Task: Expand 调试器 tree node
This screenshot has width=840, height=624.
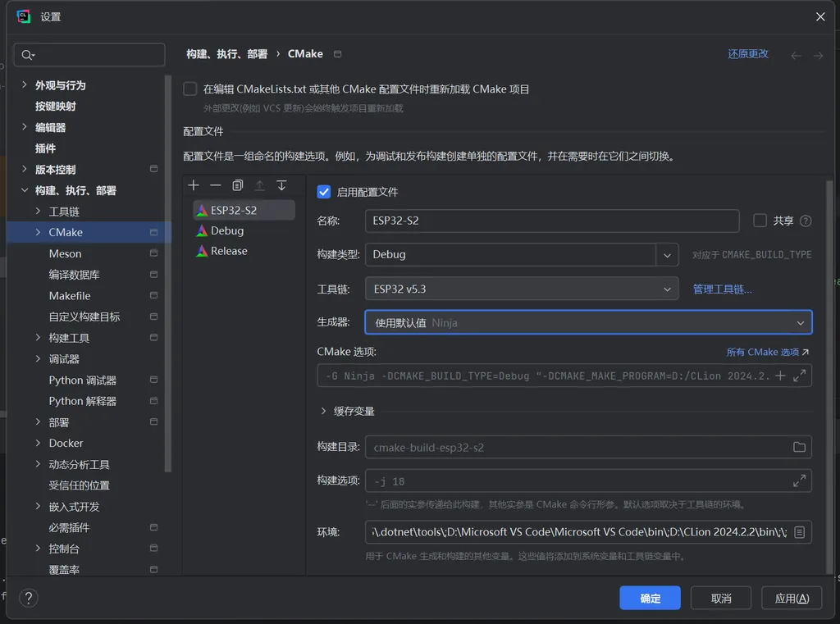Action: pyautogui.click(x=38, y=359)
